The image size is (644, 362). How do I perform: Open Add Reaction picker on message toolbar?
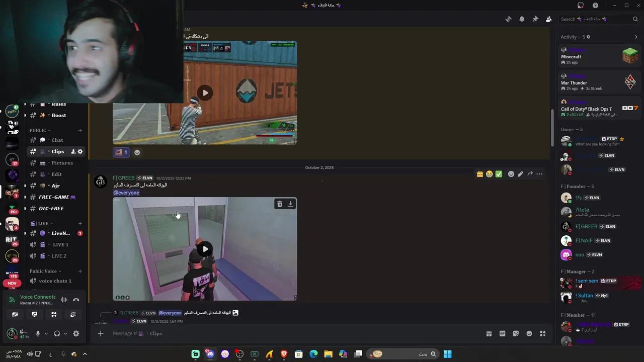click(511, 174)
